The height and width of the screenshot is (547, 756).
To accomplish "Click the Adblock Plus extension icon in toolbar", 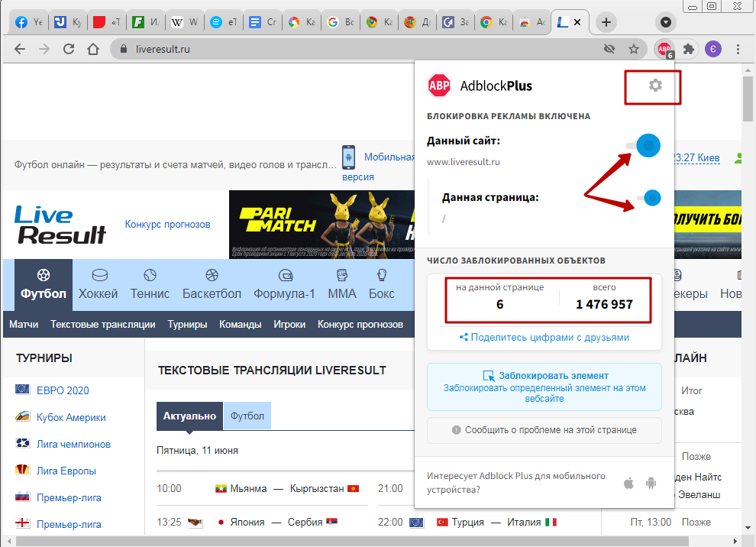I will 665,49.
